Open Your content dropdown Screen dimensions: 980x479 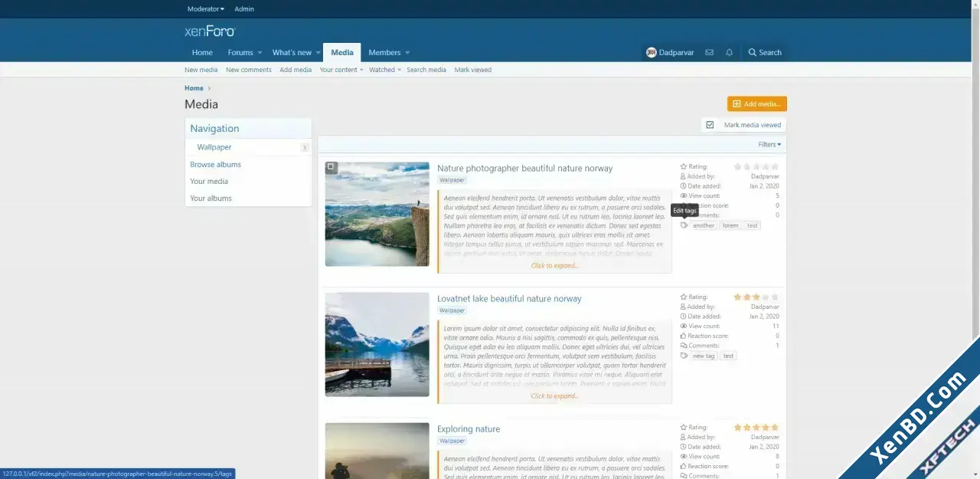point(341,70)
